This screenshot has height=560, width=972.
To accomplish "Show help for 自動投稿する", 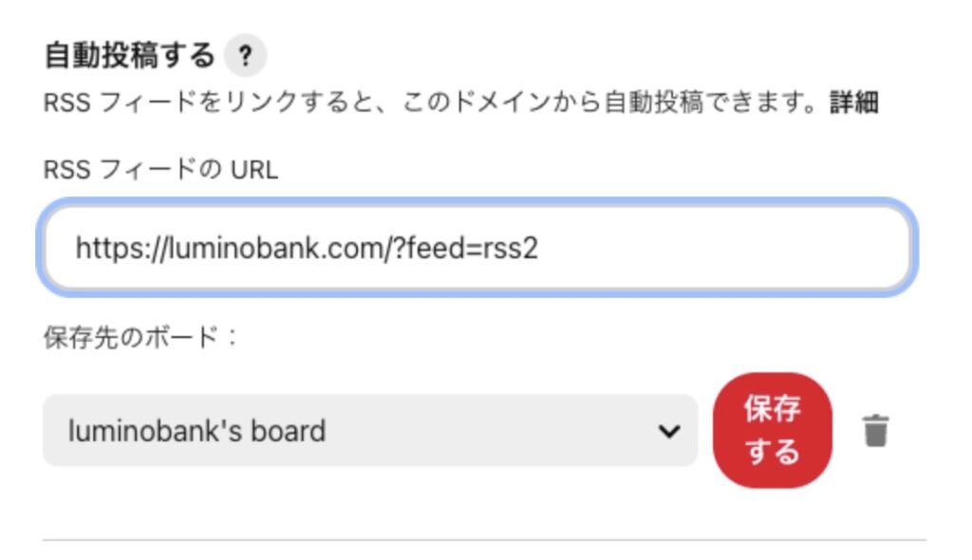I will coord(246,56).
